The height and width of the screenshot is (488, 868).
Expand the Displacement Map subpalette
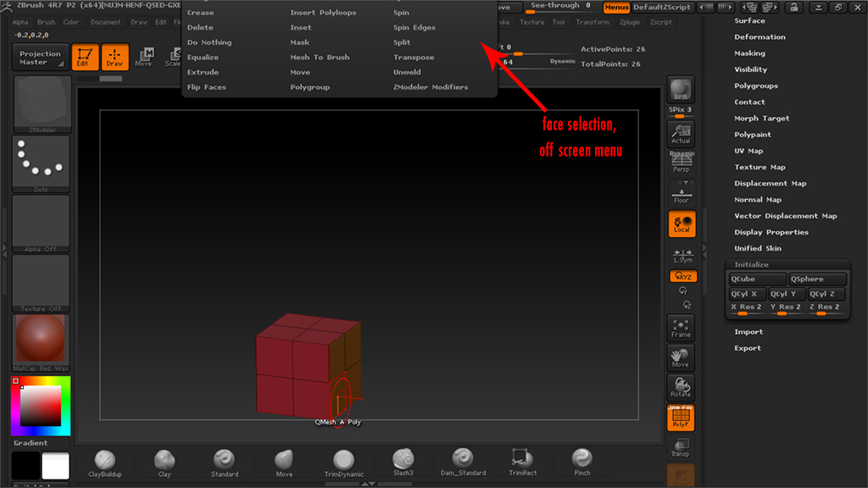pyautogui.click(x=770, y=184)
